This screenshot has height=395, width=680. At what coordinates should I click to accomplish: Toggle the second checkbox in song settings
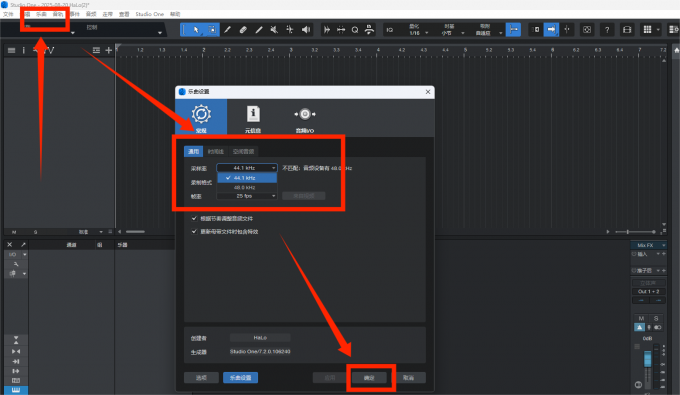pyautogui.click(x=194, y=232)
